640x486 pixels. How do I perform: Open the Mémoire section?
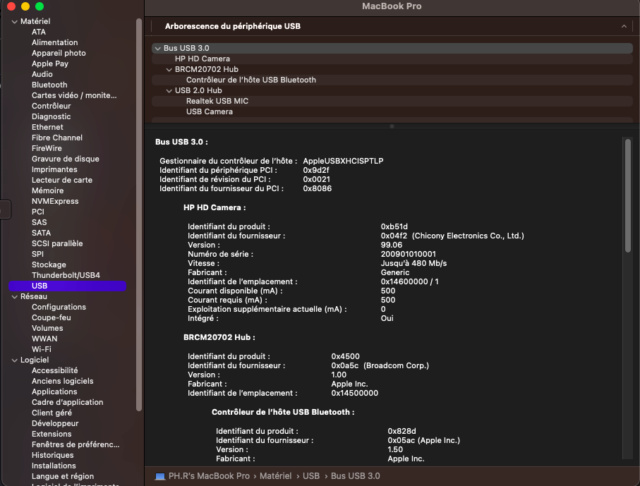pos(47,191)
